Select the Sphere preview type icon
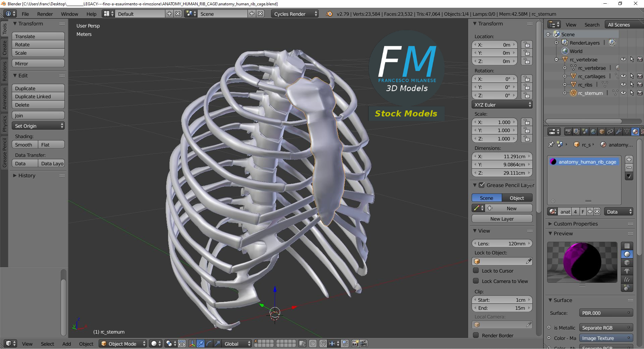The height and width of the screenshot is (349, 644). point(627,254)
